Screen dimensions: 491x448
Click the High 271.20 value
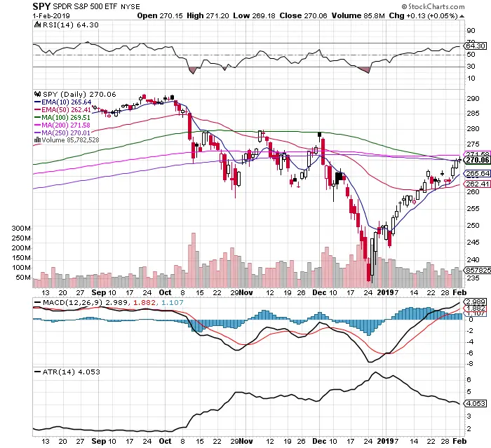(208, 15)
